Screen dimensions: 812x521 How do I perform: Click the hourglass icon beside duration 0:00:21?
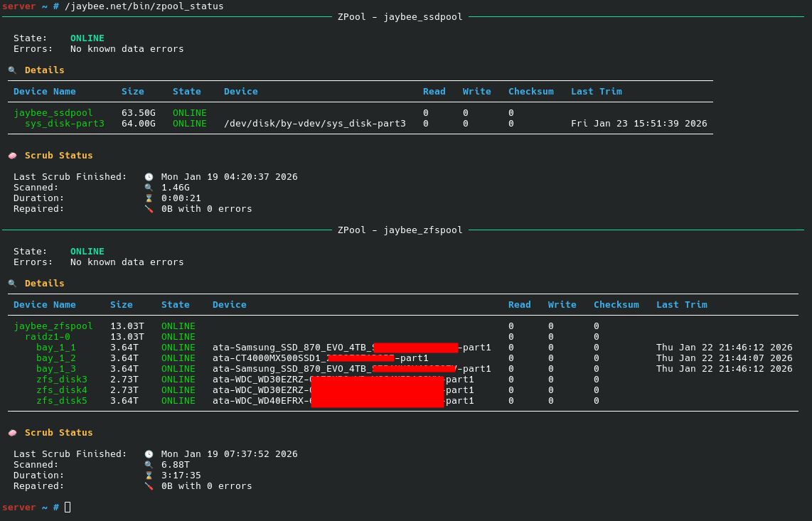(x=149, y=198)
